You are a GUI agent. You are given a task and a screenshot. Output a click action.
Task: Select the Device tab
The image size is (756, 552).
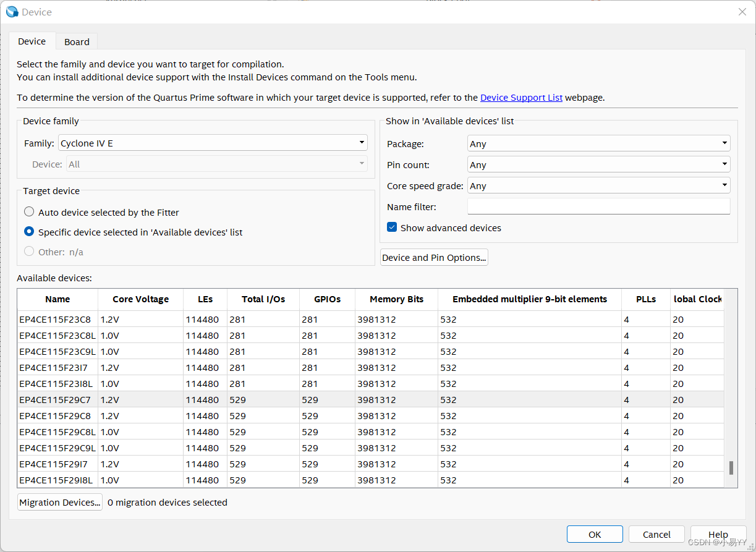pyautogui.click(x=32, y=41)
